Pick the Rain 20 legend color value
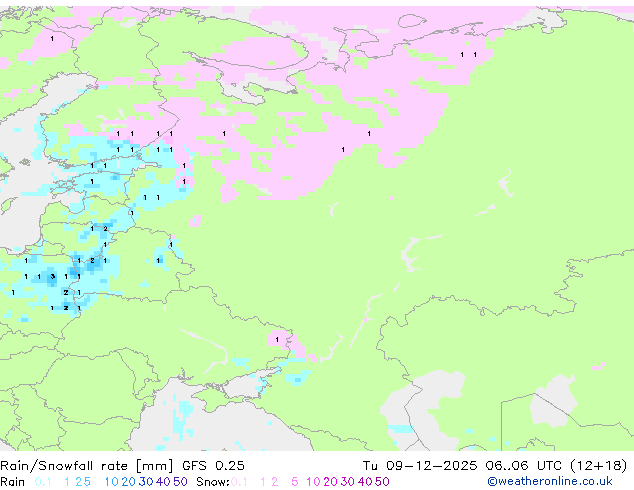Image resolution: width=634 pixels, height=490 pixels. [x=128, y=482]
